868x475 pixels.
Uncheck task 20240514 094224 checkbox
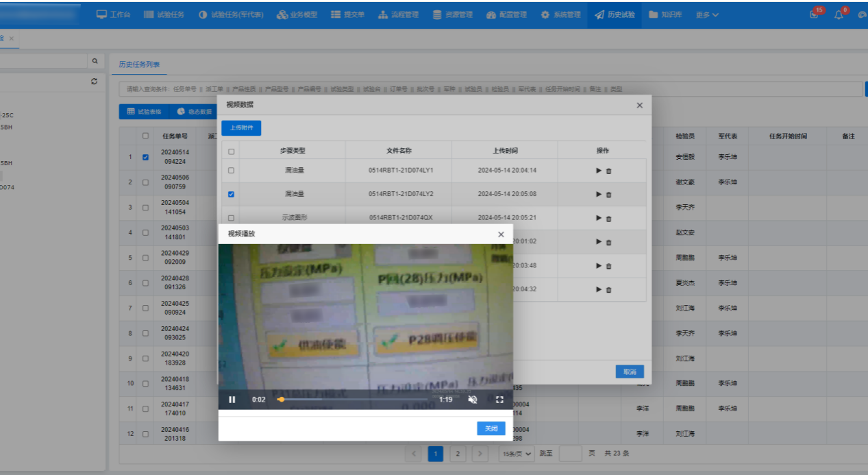coord(145,157)
